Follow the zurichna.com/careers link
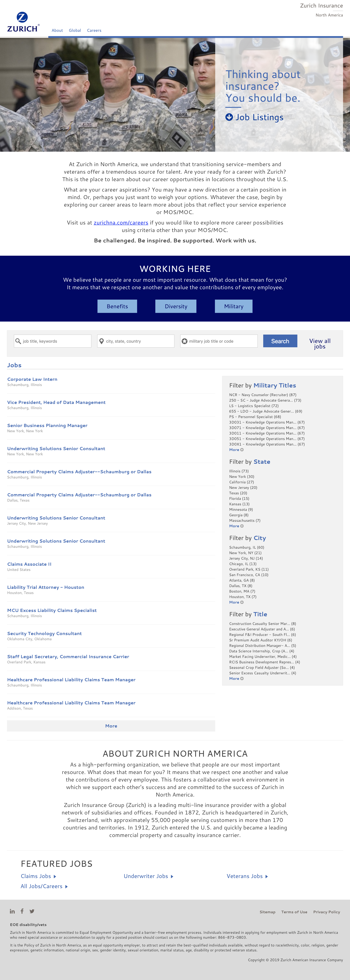The image size is (350, 980). click(x=121, y=223)
